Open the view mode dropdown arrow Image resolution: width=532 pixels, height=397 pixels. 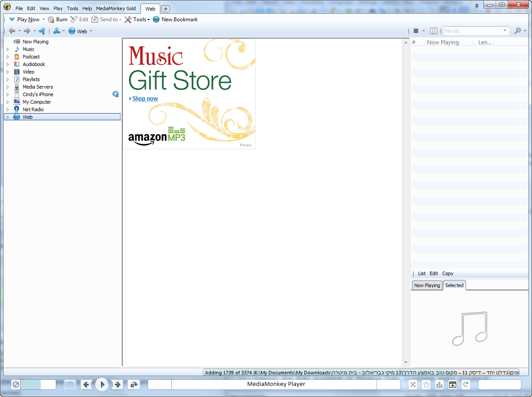423,31
